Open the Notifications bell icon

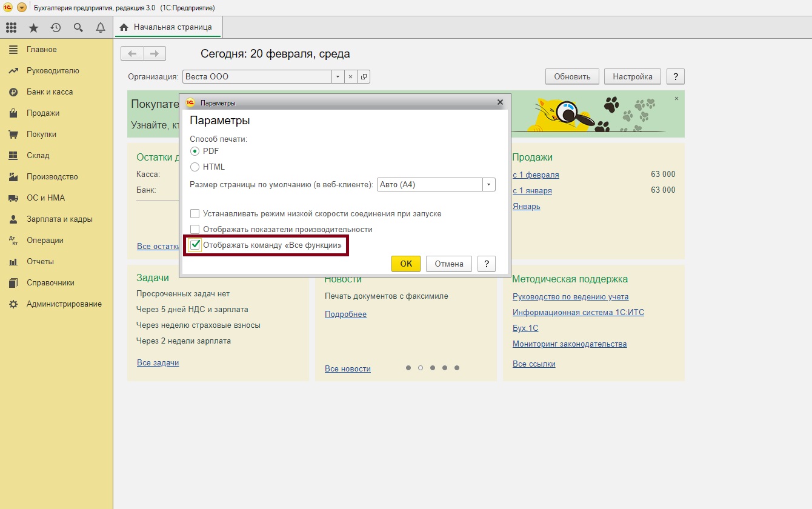[x=101, y=28]
